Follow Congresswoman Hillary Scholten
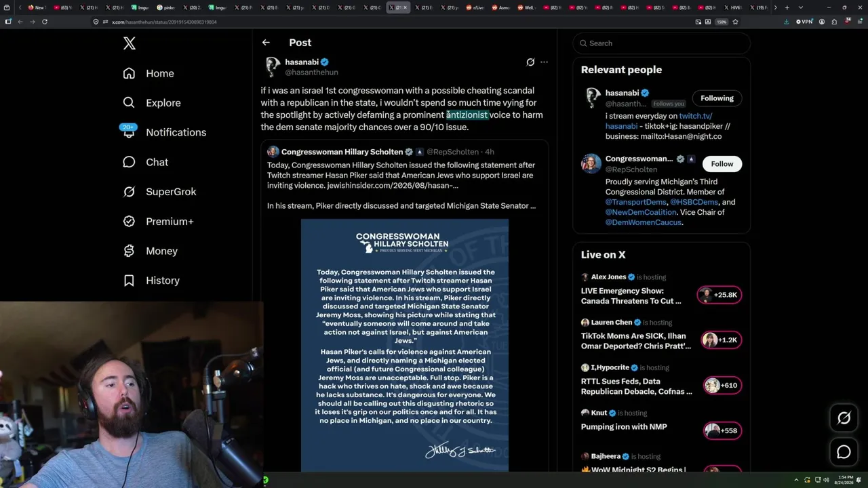Screen dimensions: 868x488 (x=722, y=164)
